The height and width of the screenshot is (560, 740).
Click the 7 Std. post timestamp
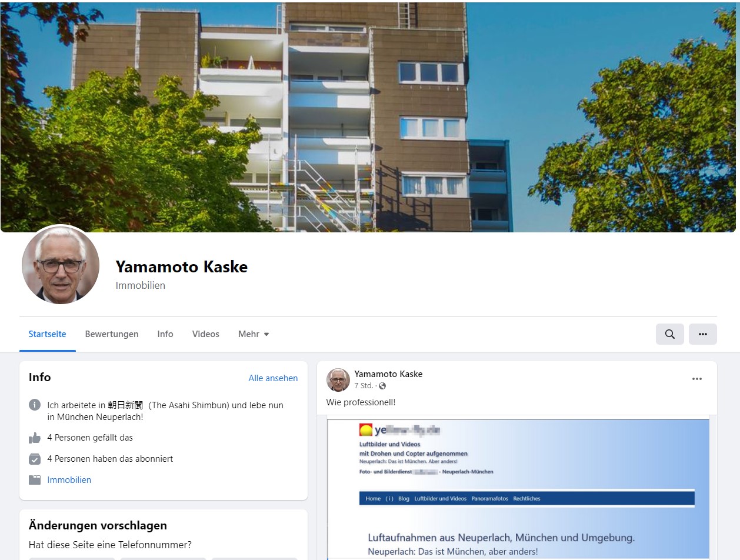coord(364,386)
